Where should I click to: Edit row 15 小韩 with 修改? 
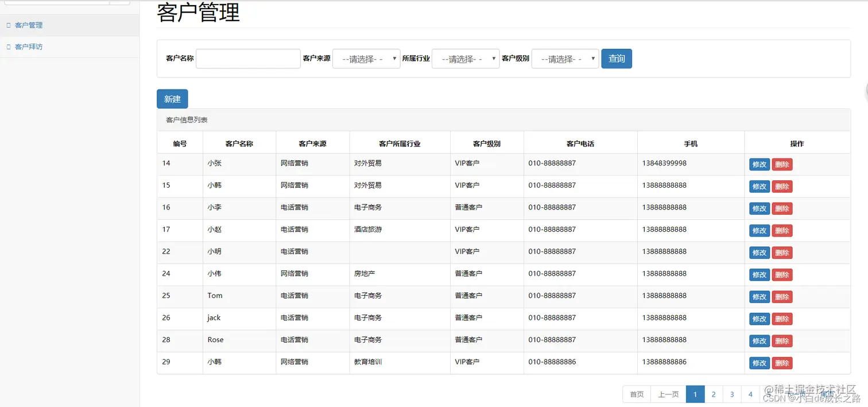[x=759, y=187]
